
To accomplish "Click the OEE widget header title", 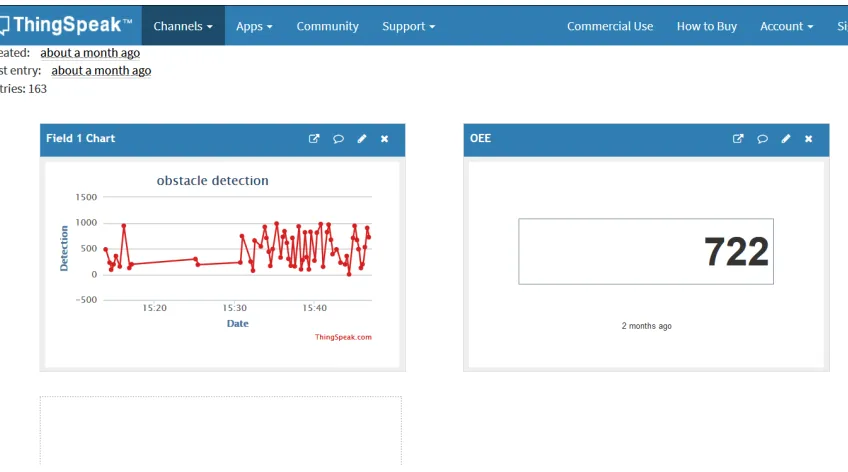I will [480, 138].
